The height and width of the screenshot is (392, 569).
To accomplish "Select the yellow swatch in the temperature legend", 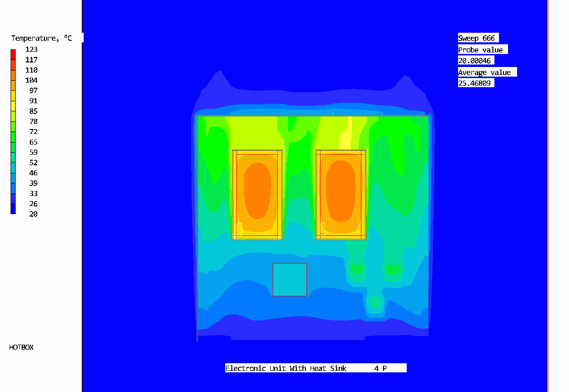I will 13,96.
